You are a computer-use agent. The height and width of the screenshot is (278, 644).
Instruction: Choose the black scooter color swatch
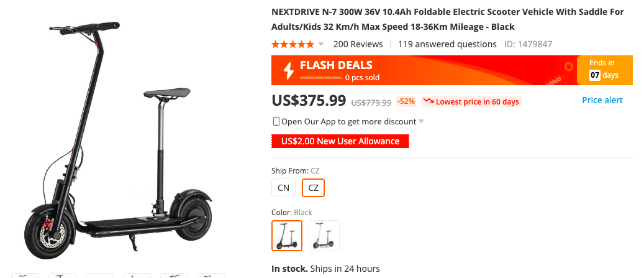click(287, 236)
